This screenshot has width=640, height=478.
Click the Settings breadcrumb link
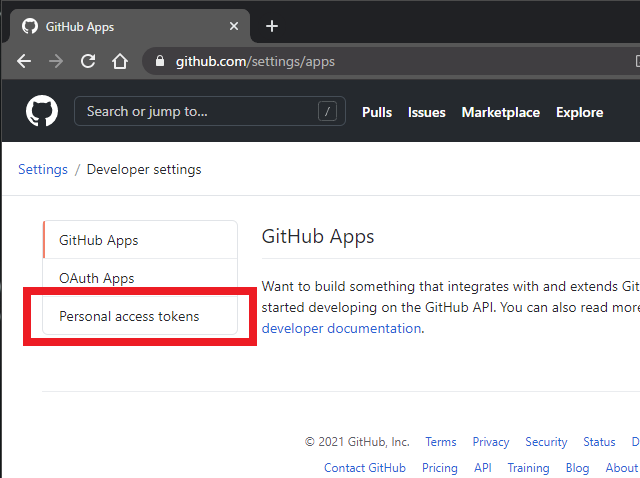point(43,169)
